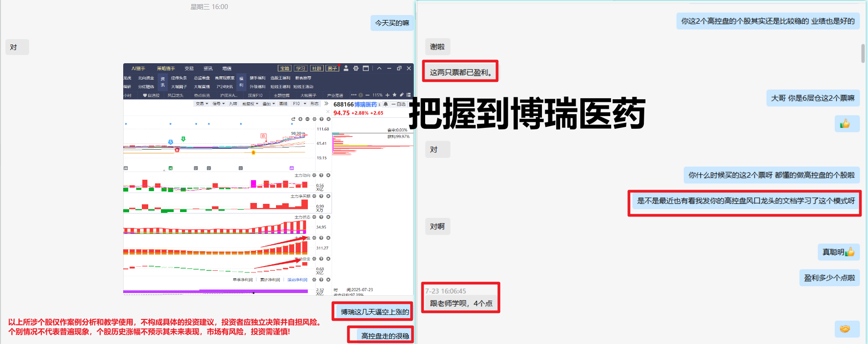
Task: Open the 信号 dropdown in chart toolbar
Action: pyautogui.click(x=218, y=104)
